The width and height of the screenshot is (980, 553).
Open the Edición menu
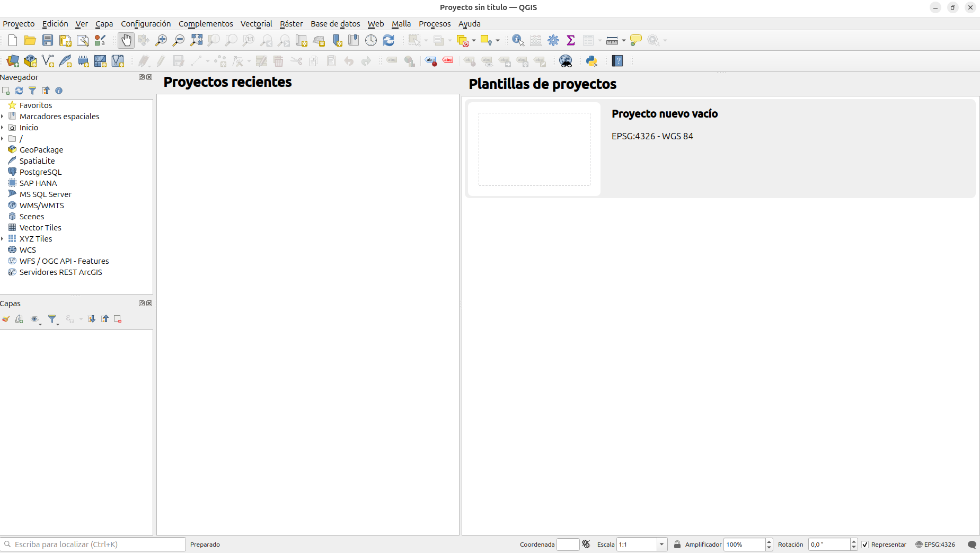coord(55,24)
